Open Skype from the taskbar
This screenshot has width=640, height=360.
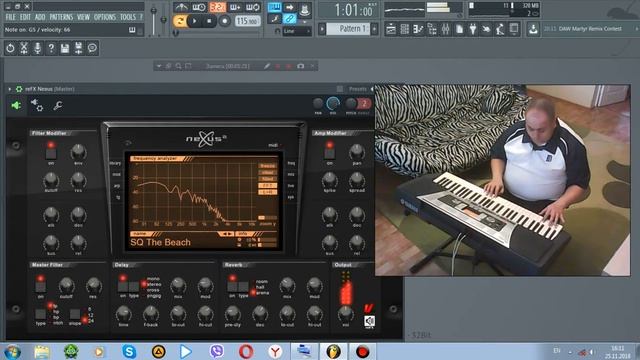tap(129, 351)
